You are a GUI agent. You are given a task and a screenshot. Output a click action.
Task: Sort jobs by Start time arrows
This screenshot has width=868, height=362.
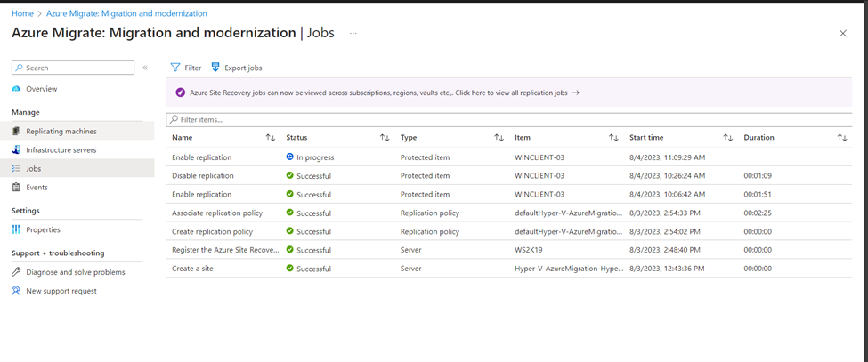(x=727, y=138)
